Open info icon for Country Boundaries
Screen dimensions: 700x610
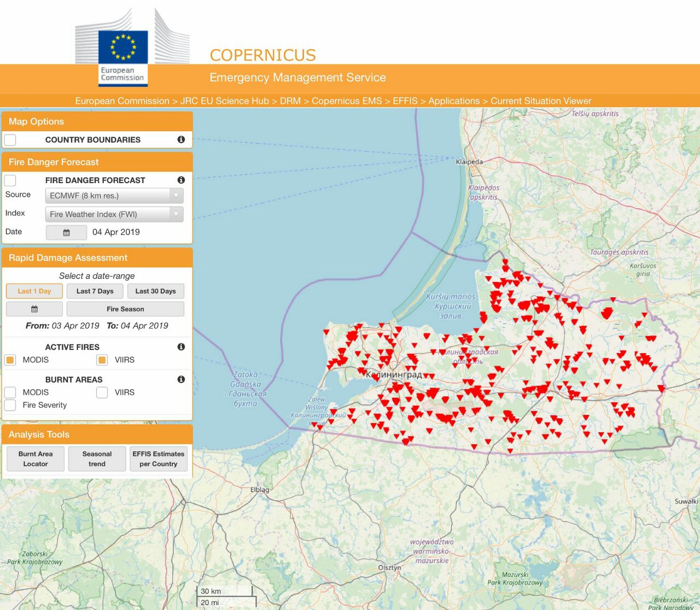coord(181,139)
